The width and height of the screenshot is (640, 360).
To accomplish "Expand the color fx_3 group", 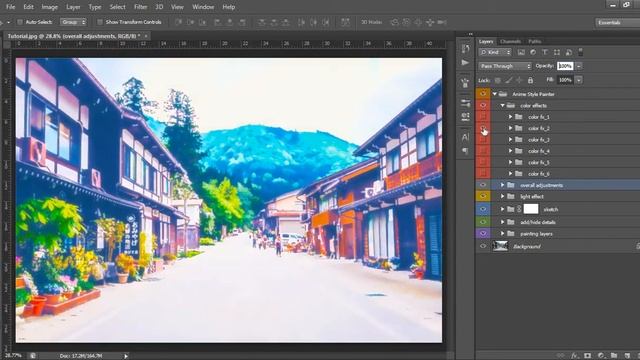I will (x=510, y=140).
